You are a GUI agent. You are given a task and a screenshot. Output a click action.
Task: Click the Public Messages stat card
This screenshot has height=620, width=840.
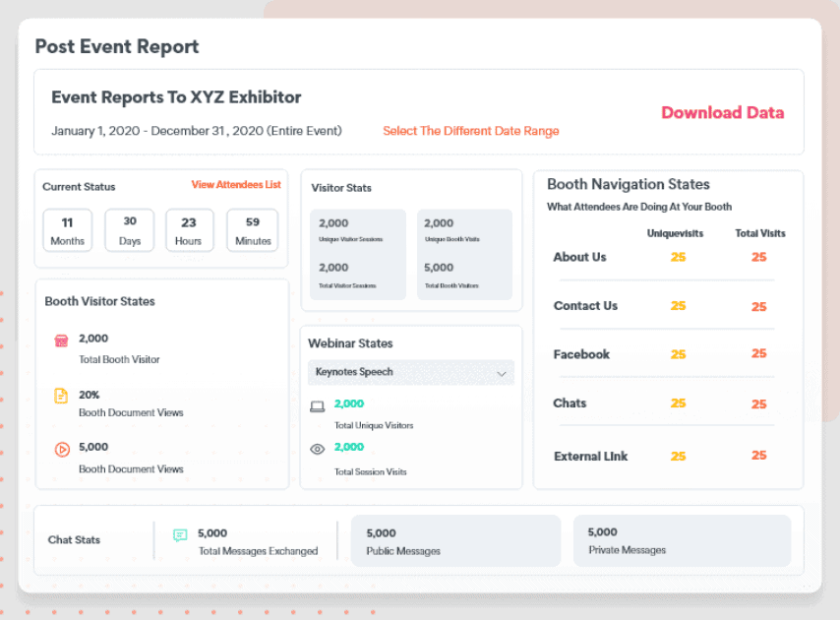pyautogui.click(x=455, y=540)
